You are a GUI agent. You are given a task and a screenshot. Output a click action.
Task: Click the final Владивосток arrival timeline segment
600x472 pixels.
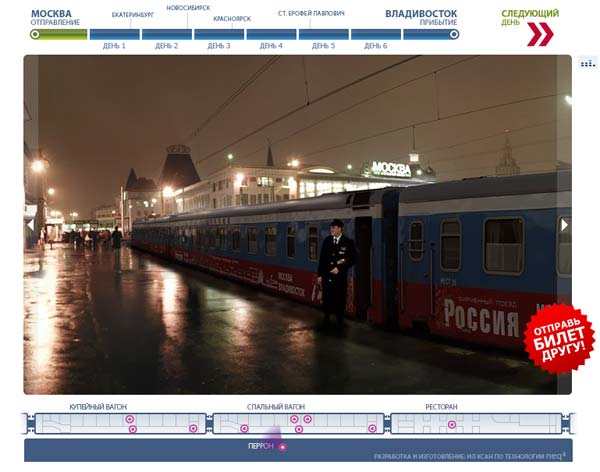coord(431,34)
